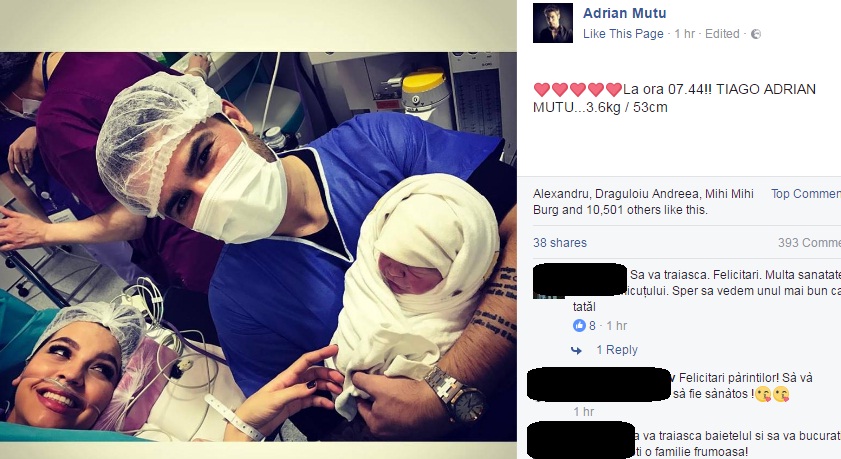This screenshot has height=459, width=841.
Task: Open the second comment's 1 hr timestamp
Action: [x=584, y=412]
